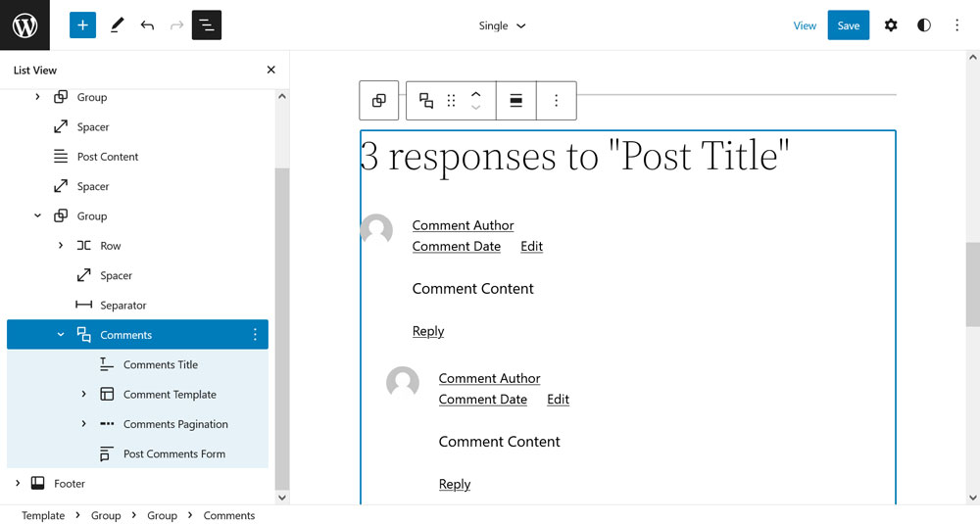Click the Comments block type toolbar icon
Screen dimensions: 980x524
(x=426, y=101)
